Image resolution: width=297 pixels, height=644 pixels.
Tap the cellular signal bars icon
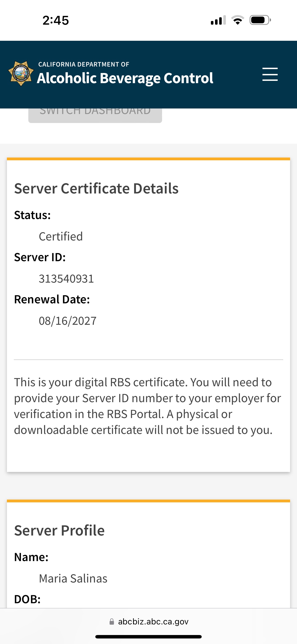click(218, 20)
